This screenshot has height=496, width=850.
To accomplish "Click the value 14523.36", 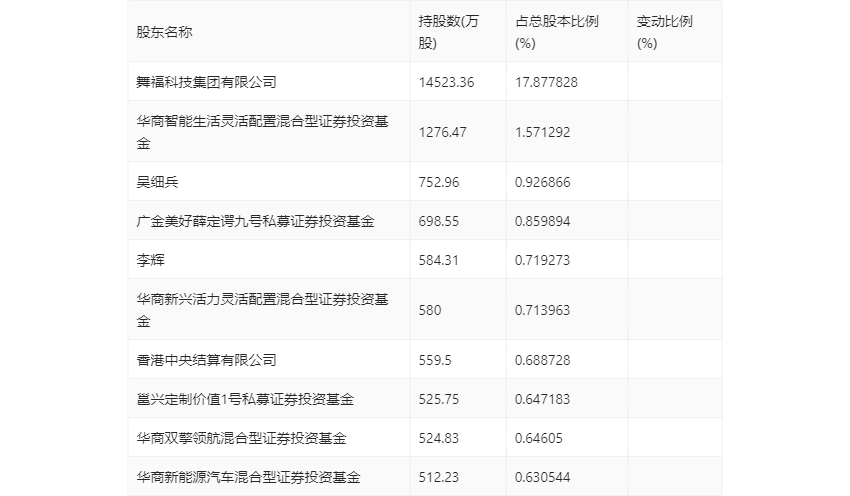I will [x=446, y=82].
